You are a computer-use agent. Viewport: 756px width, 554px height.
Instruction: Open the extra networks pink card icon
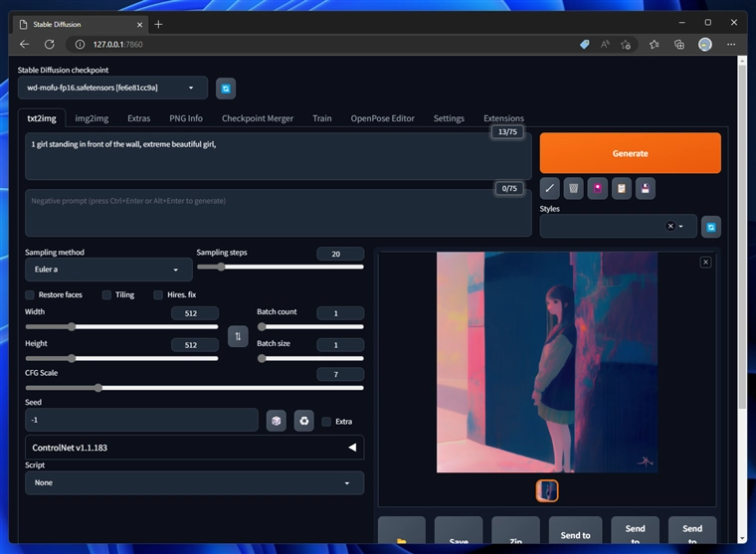(x=598, y=189)
